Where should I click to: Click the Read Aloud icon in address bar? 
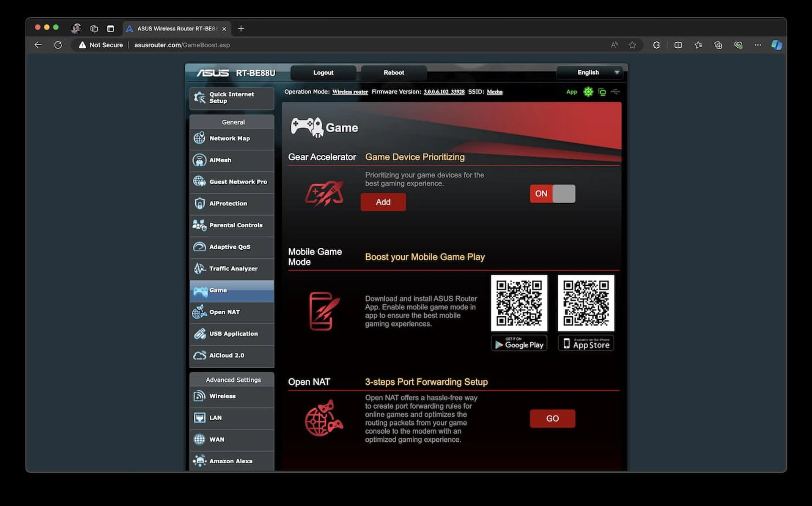614,45
